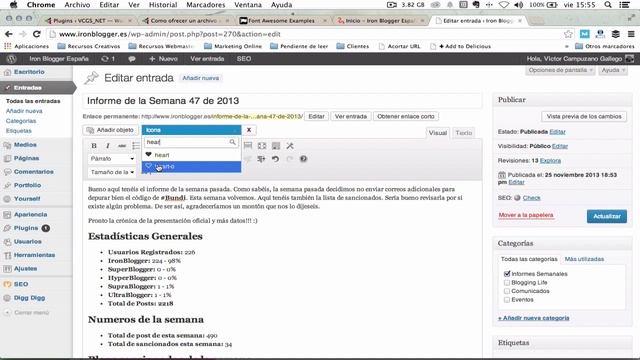Screen dimensions: 640x360
Task: Collapse the Icons selector dropdown
Action: click(191, 130)
